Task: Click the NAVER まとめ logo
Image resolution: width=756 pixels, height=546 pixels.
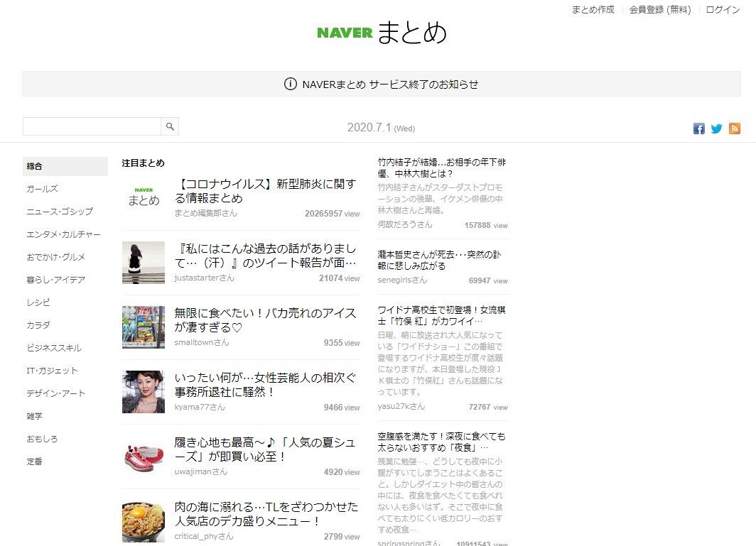Action: pyautogui.click(x=381, y=33)
